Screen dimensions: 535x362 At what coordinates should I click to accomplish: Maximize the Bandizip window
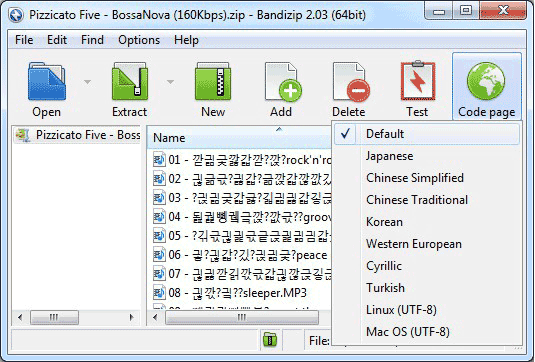click(465, 11)
